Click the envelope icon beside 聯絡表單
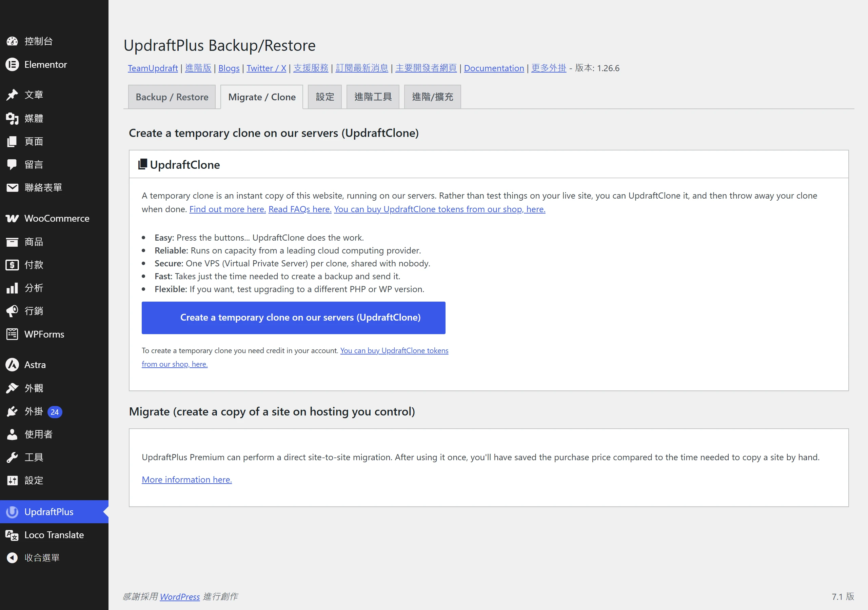This screenshot has height=610, width=868. point(12,187)
